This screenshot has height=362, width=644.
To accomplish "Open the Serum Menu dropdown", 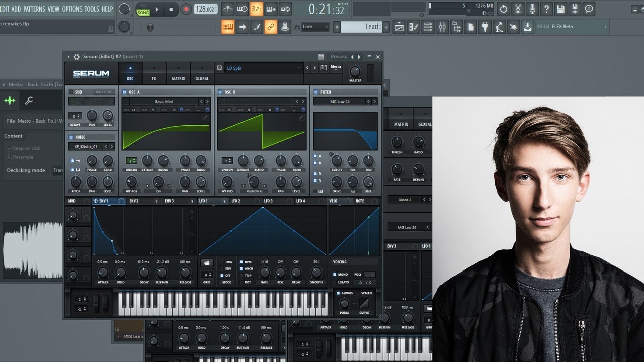I will click(x=336, y=67).
